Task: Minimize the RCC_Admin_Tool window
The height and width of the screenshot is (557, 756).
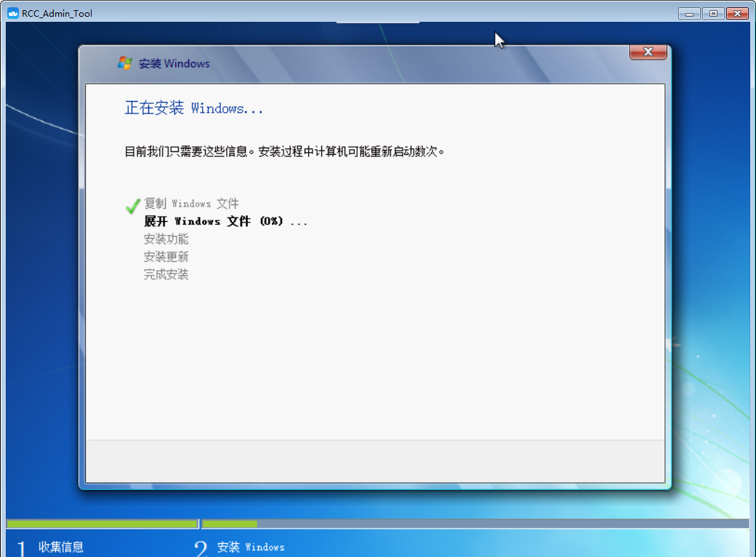Action: 689,14
